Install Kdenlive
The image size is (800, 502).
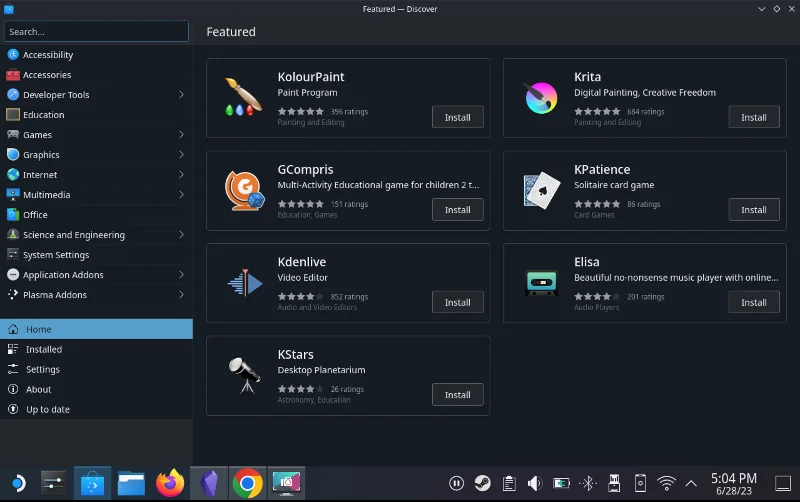point(458,303)
